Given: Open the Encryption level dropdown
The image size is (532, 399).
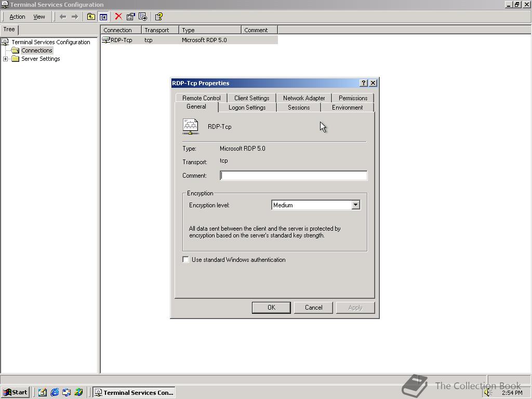Looking at the screenshot, I should click(355, 205).
